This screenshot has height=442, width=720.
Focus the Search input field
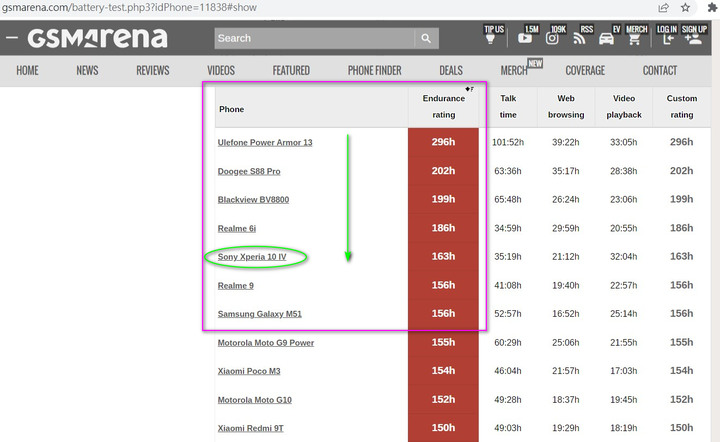pyautogui.click(x=315, y=38)
